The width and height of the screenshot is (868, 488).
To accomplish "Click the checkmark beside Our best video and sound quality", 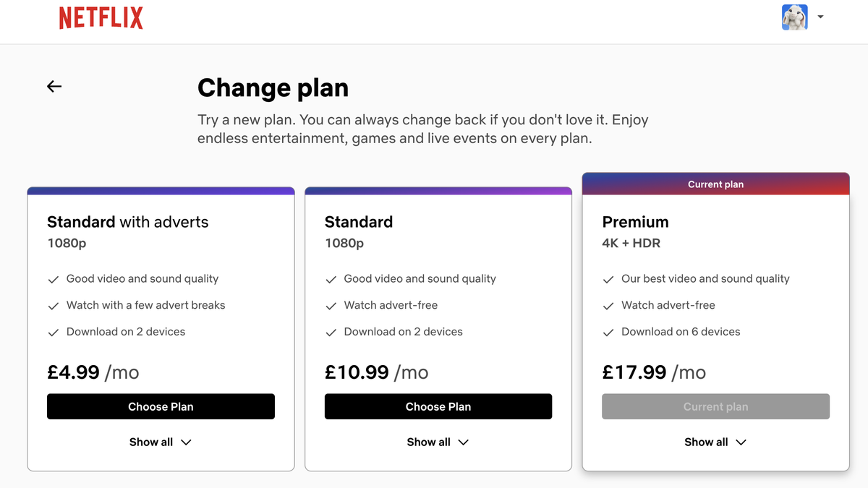I will (608, 278).
